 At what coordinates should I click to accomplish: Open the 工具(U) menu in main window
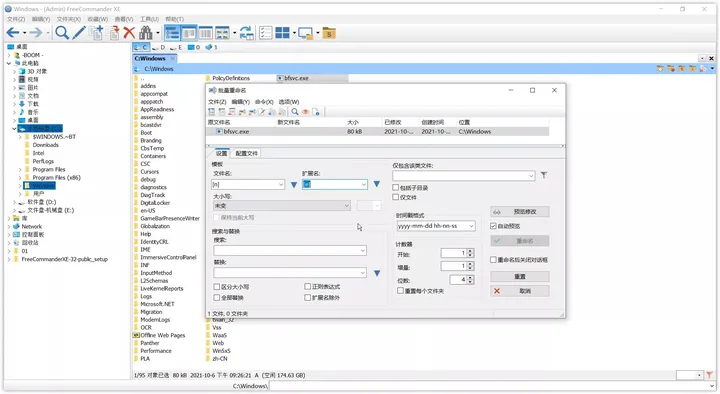[x=149, y=19]
